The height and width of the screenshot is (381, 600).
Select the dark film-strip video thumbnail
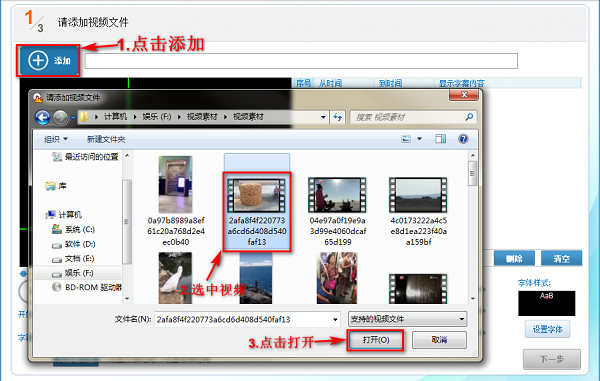tap(418, 289)
